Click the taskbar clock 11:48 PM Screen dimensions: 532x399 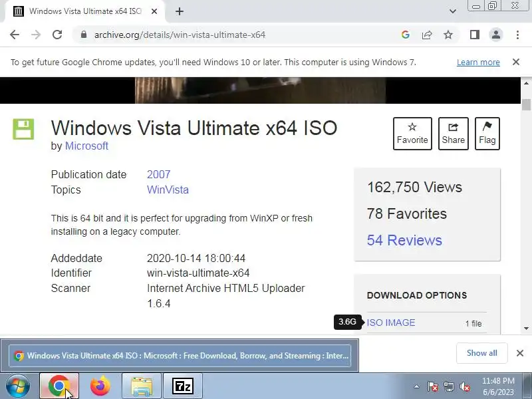498,380
